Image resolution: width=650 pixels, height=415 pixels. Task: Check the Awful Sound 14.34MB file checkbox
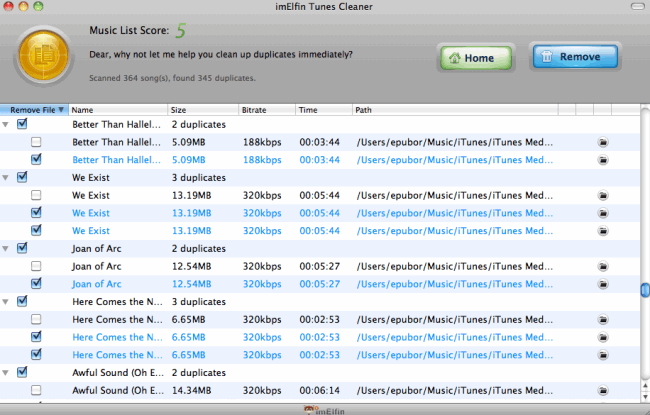(36, 391)
